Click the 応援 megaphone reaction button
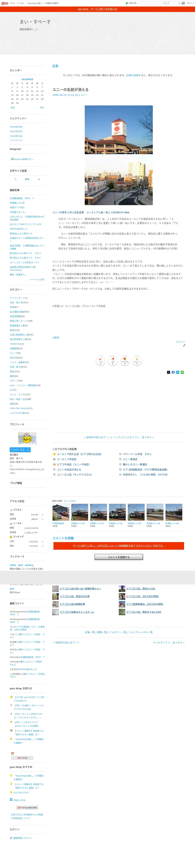 point(113,361)
